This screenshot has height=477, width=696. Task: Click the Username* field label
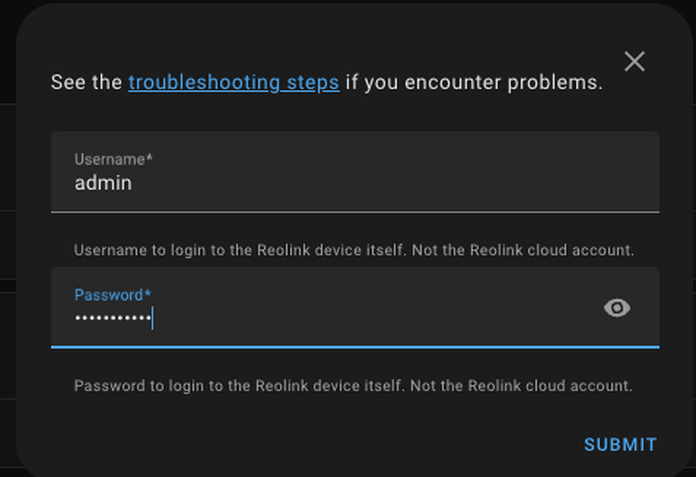[113, 159]
